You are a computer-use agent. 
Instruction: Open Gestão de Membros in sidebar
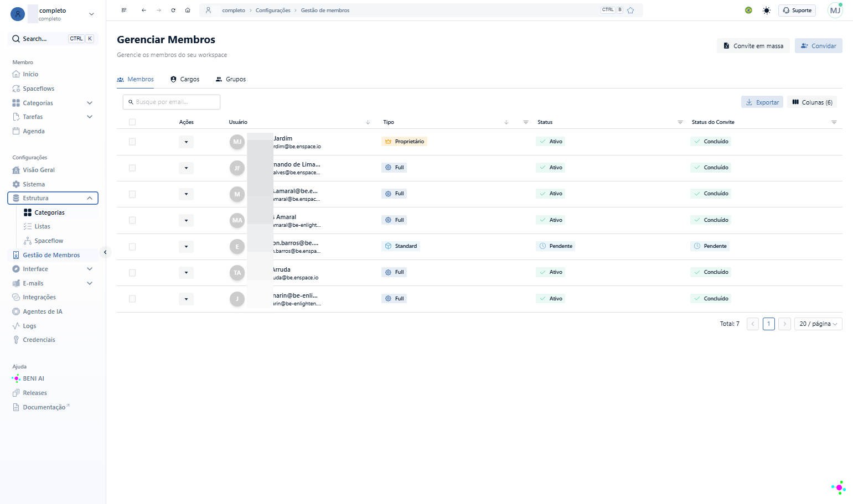point(53,255)
